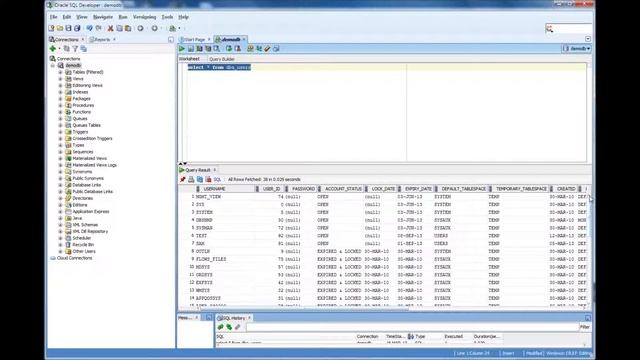The width and height of the screenshot is (640, 360).
Task: Open the File menu
Action: pyautogui.click(x=53, y=17)
